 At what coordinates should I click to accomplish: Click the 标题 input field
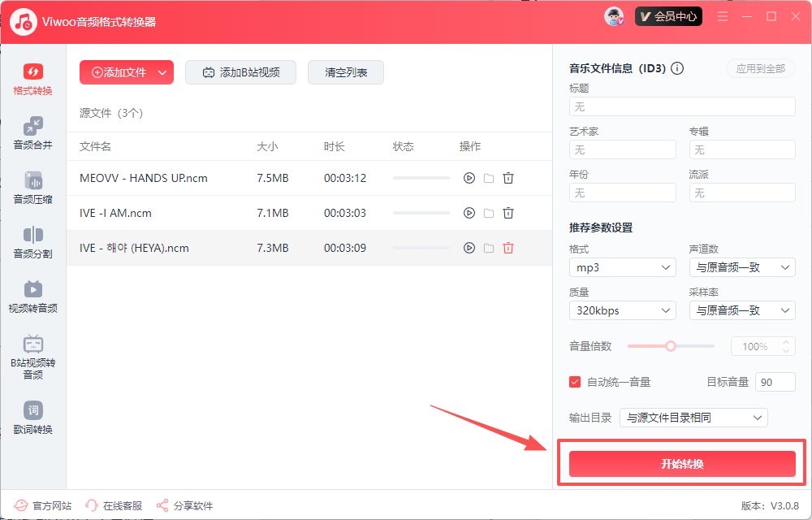(682, 106)
